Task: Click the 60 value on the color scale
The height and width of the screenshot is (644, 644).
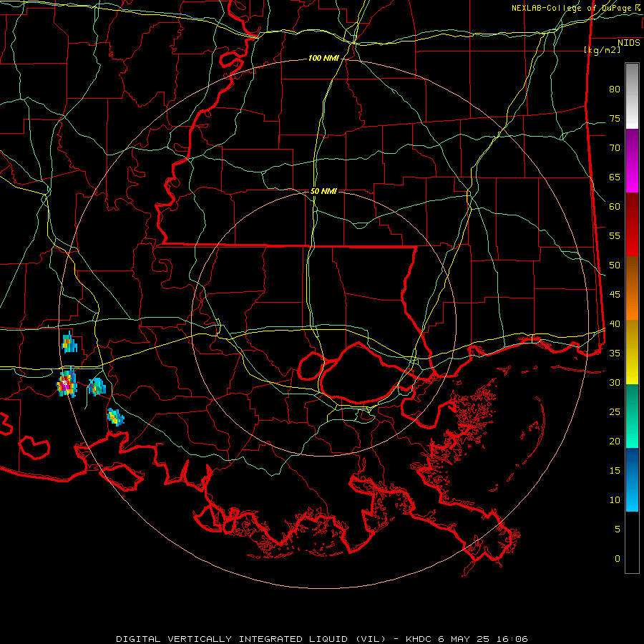Action: pyautogui.click(x=615, y=207)
